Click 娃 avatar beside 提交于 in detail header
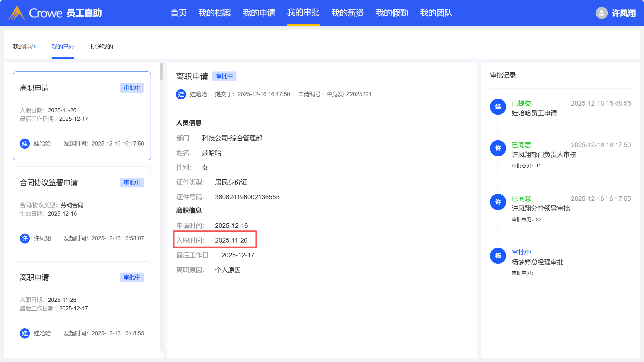This screenshot has height=362, width=644. pyautogui.click(x=181, y=94)
